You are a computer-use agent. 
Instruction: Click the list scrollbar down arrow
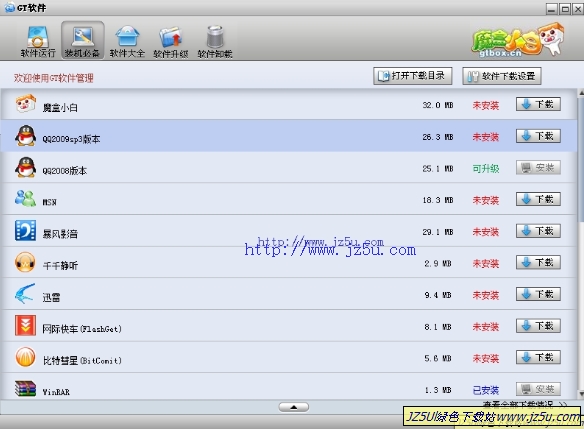[581, 394]
